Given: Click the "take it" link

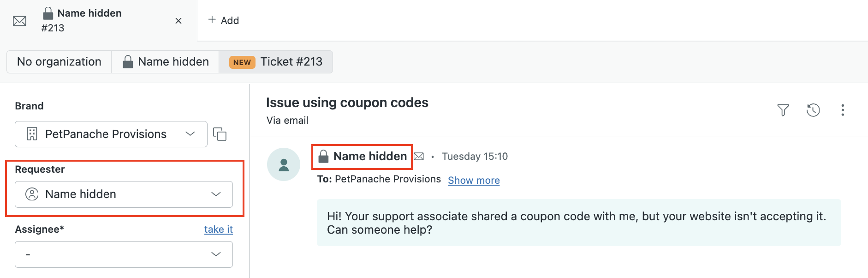Looking at the screenshot, I should (219, 229).
